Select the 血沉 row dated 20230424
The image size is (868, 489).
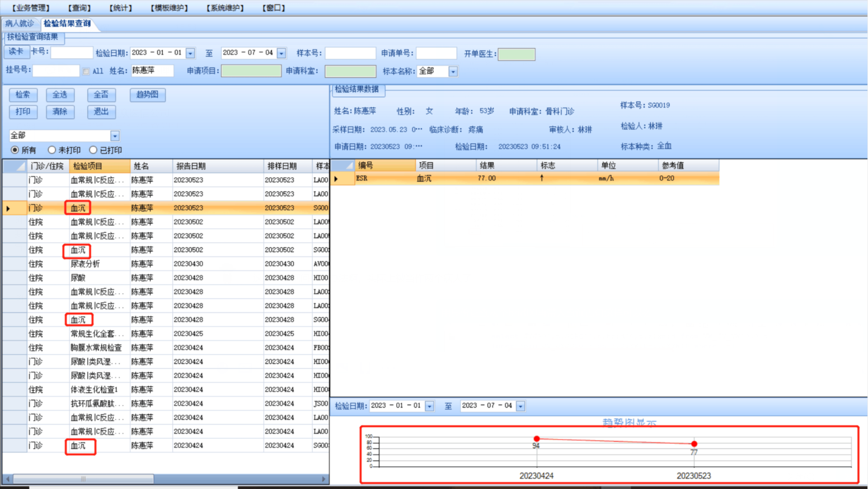[166, 446]
